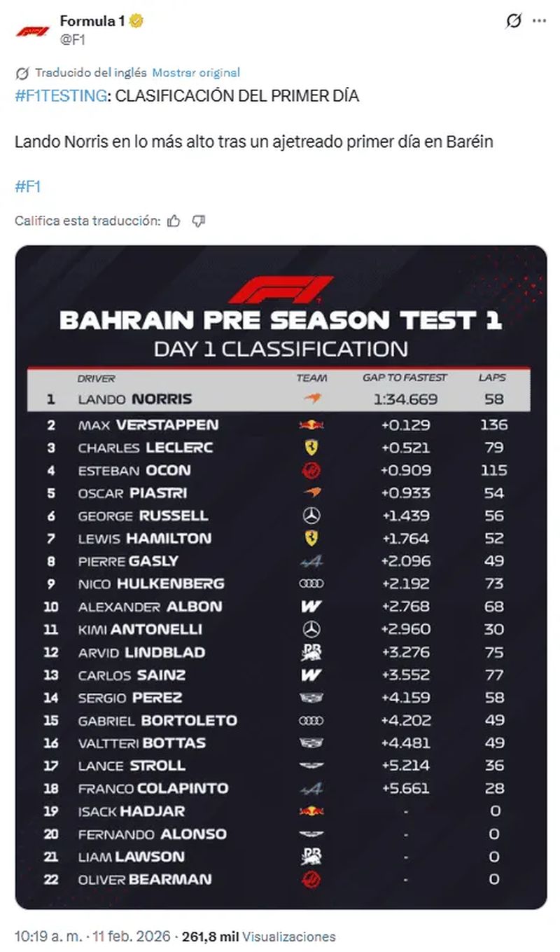Click the @F1 handle

(73, 39)
